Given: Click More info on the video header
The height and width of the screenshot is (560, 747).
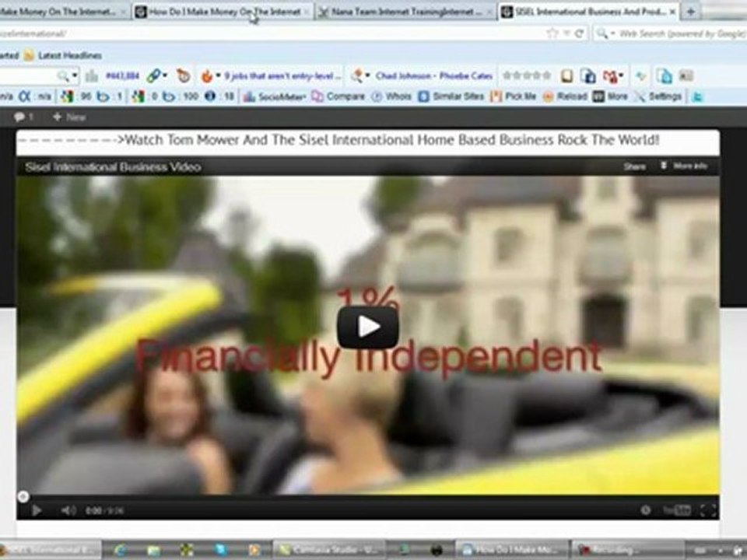Looking at the screenshot, I should tap(684, 166).
